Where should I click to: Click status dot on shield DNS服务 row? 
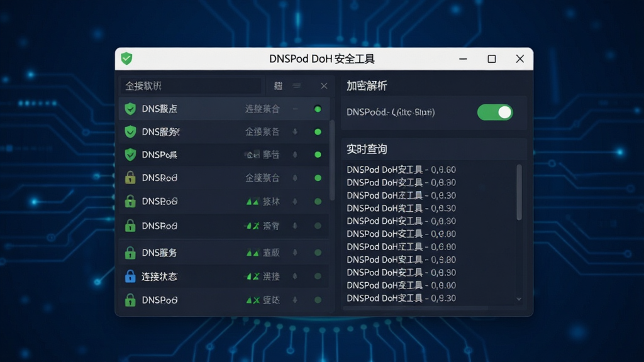click(x=318, y=132)
